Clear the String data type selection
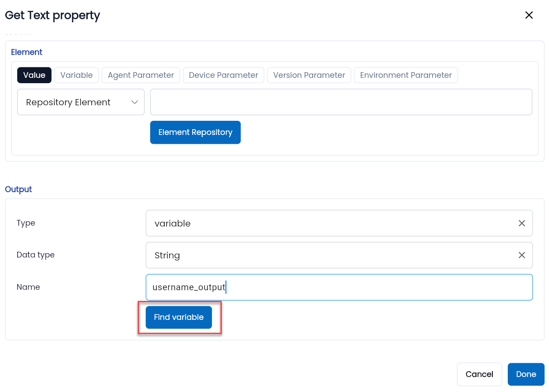The width and height of the screenshot is (549, 392). [x=522, y=255]
